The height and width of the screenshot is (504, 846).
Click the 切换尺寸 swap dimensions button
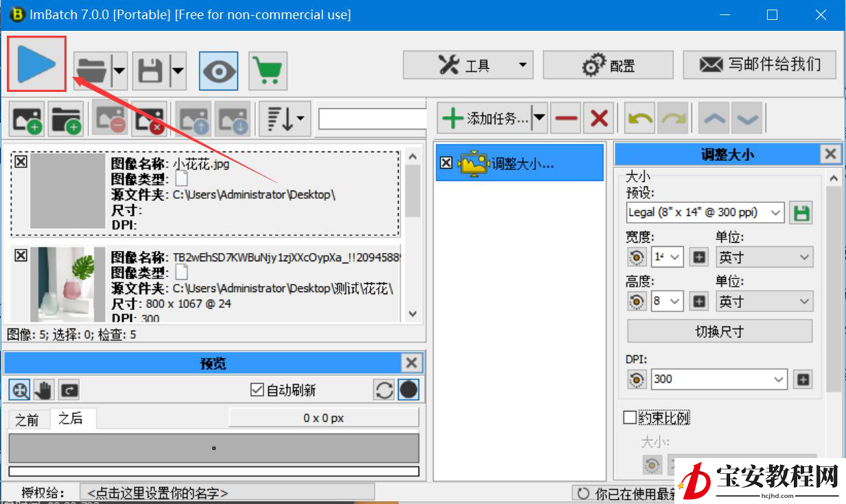[720, 331]
